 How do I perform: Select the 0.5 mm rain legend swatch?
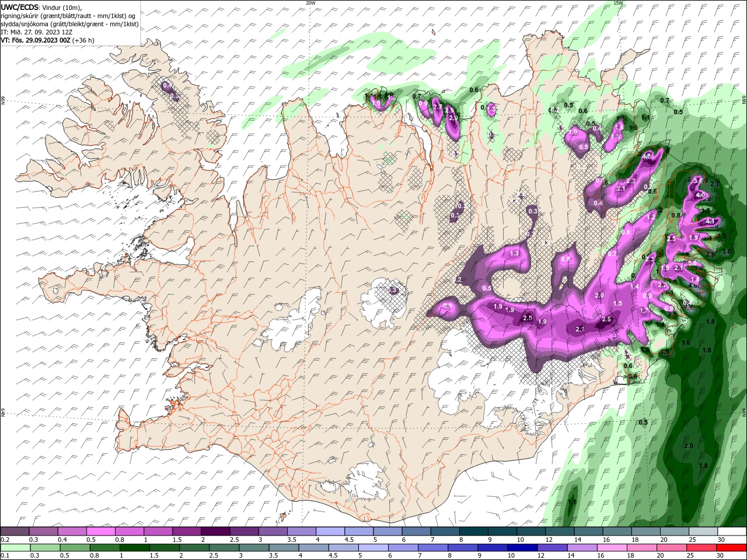(75, 548)
